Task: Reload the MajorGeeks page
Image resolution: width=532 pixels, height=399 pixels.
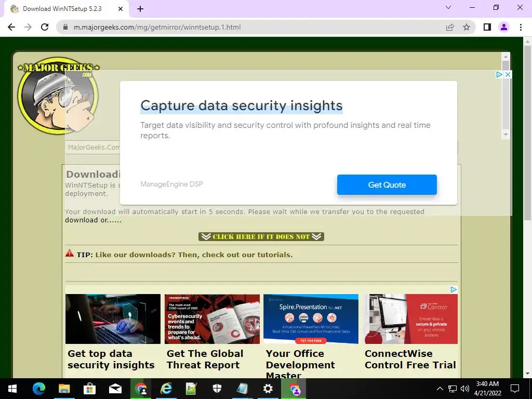Action: click(45, 27)
